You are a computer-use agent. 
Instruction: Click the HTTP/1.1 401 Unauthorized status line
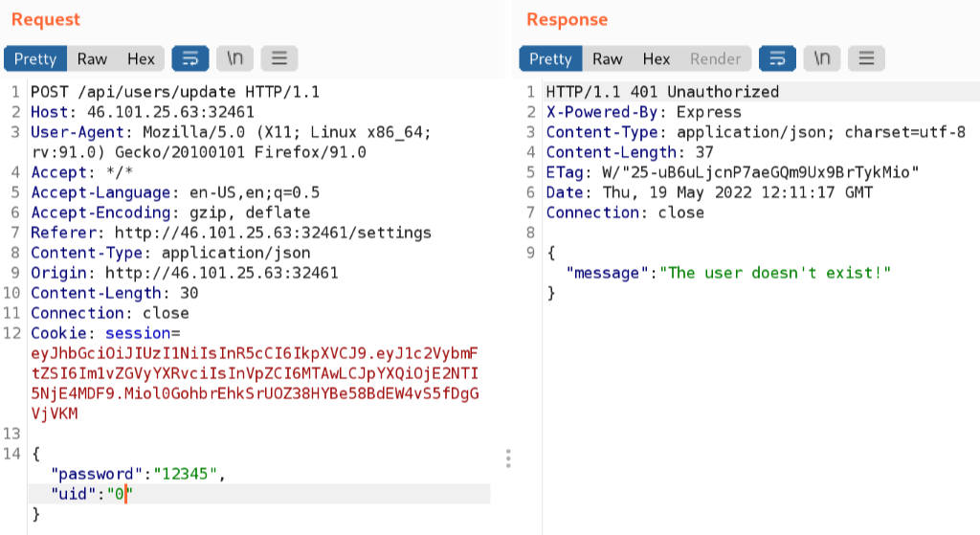tap(662, 92)
